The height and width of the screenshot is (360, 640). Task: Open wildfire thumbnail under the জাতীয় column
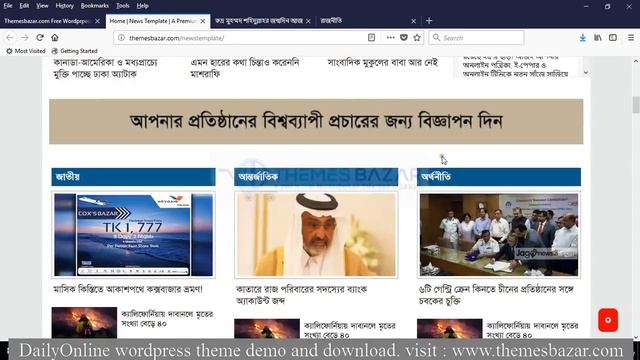coord(84,322)
